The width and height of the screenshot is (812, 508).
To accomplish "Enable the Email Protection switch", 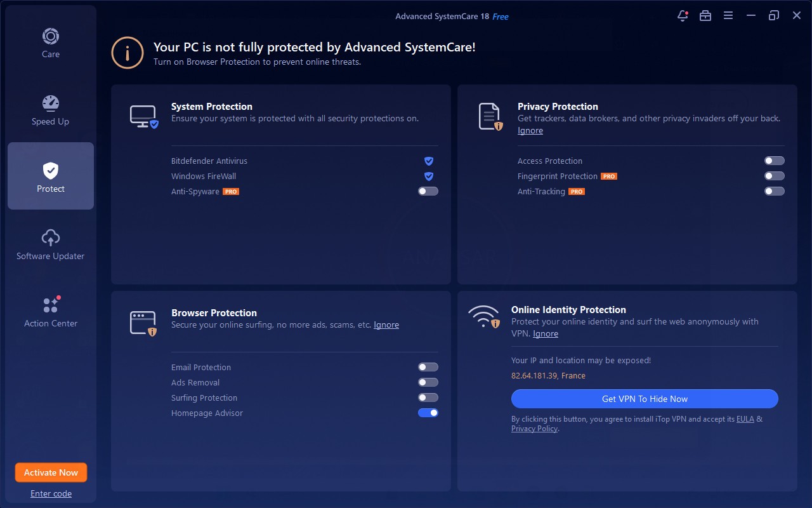I will click(x=428, y=368).
